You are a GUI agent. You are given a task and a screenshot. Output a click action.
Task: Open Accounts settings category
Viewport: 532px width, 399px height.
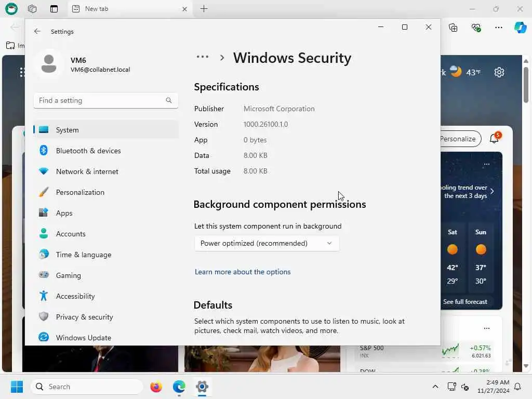106,233
